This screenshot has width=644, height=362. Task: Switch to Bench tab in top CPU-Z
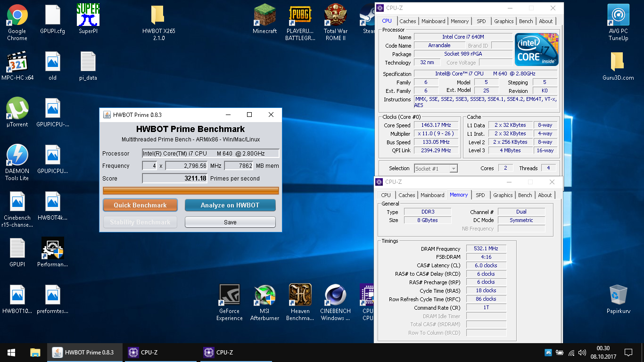tap(526, 21)
